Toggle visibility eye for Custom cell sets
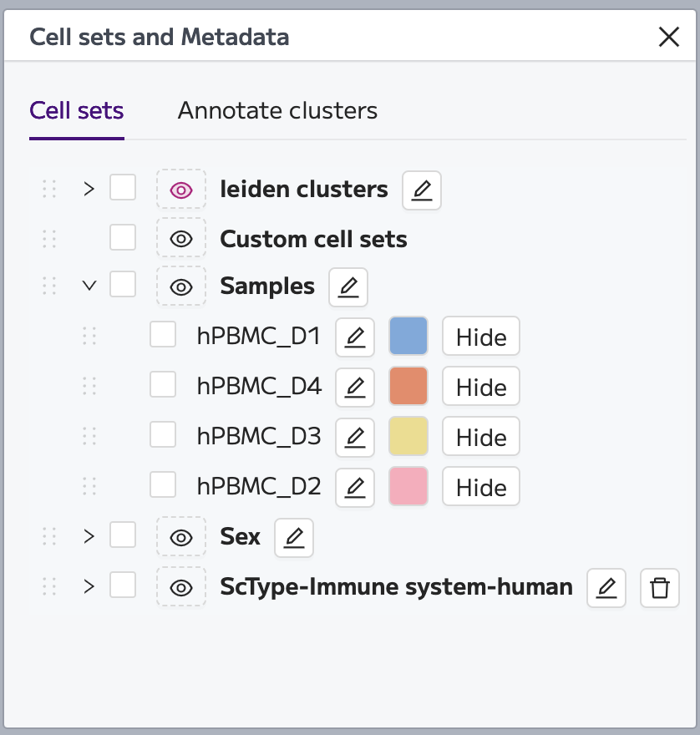This screenshot has height=735, width=700. [181, 239]
